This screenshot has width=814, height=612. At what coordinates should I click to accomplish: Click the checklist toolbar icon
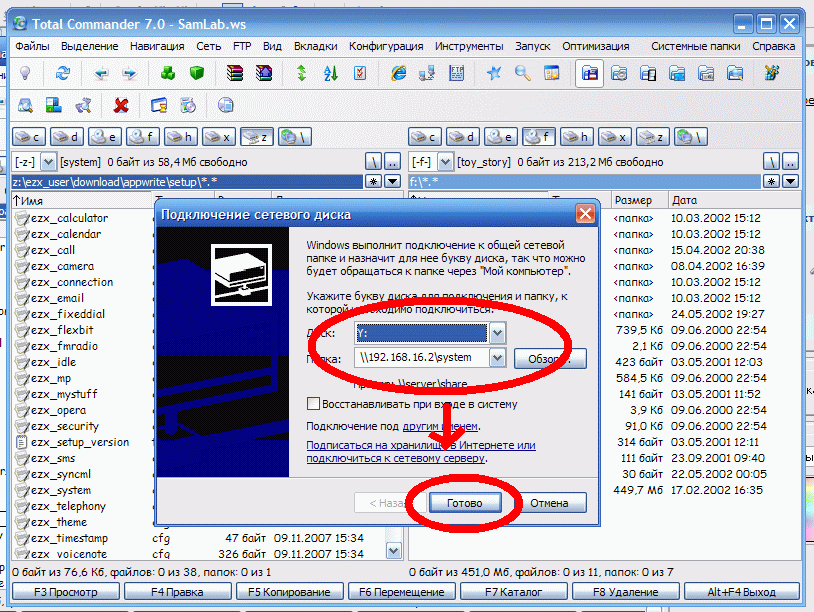click(360, 74)
